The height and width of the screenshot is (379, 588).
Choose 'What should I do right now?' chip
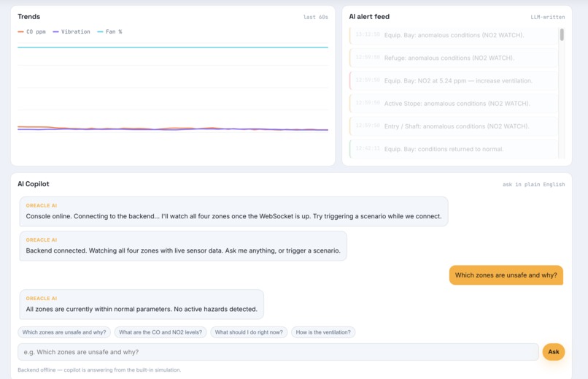click(x=249, y=332)
